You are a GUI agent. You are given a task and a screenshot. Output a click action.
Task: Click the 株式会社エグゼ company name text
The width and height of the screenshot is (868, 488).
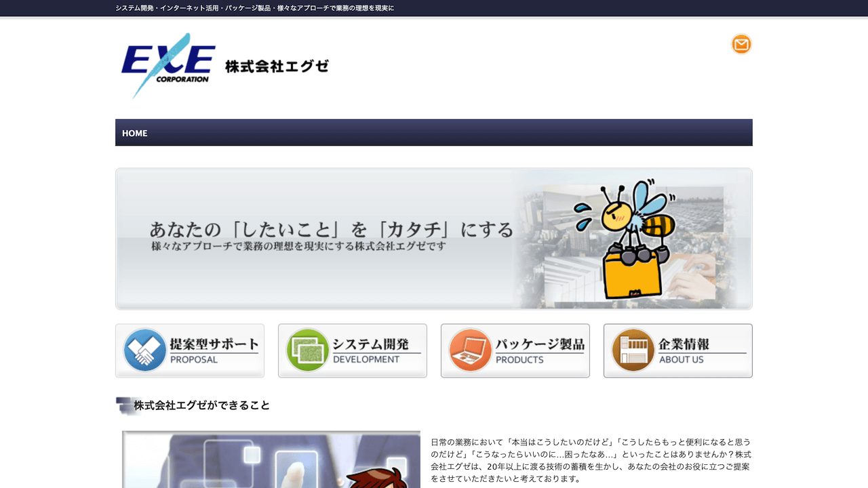[275, 66]
